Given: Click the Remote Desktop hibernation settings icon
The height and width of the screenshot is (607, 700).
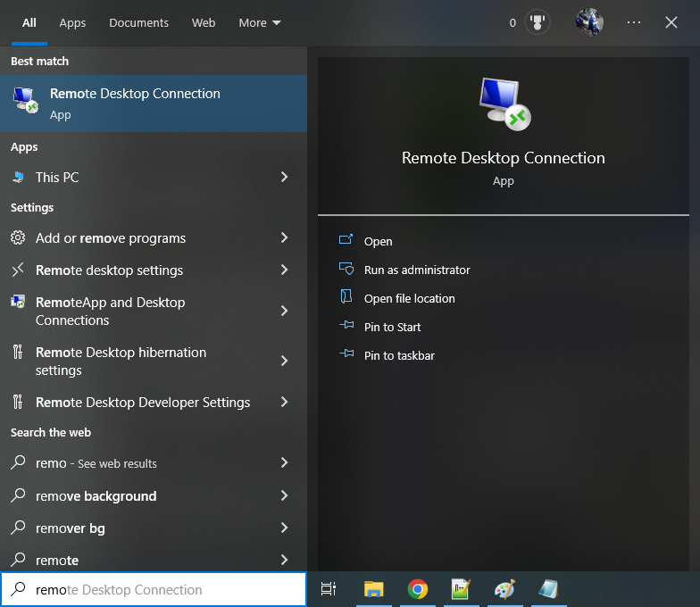Looking at the screenshot, I should tap(18, 352).
